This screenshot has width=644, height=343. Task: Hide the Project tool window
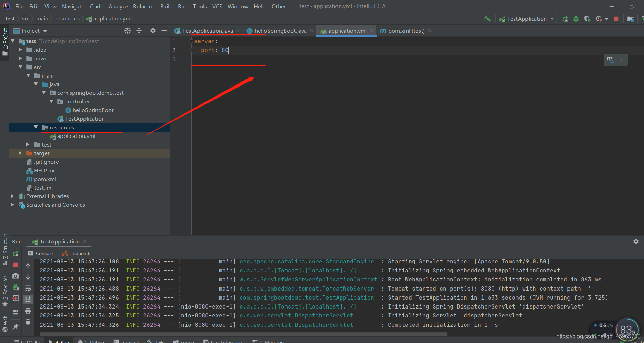tap(164, 31)
